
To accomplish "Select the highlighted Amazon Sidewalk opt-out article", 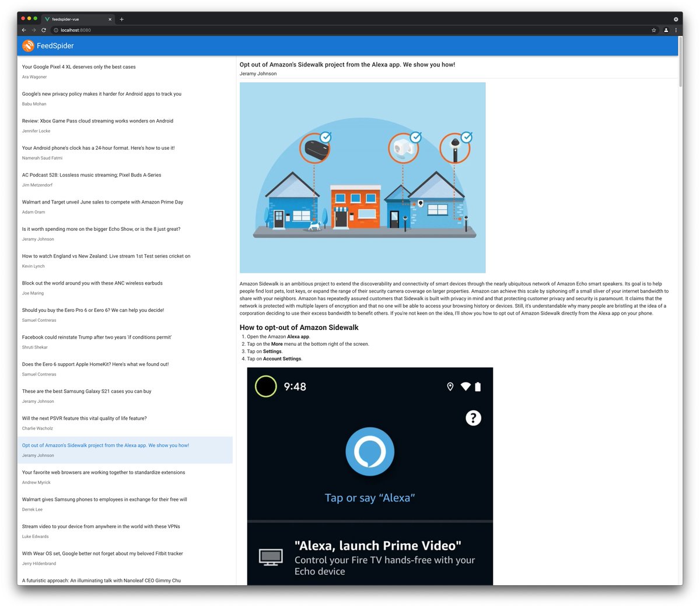I will coord(125,450).
